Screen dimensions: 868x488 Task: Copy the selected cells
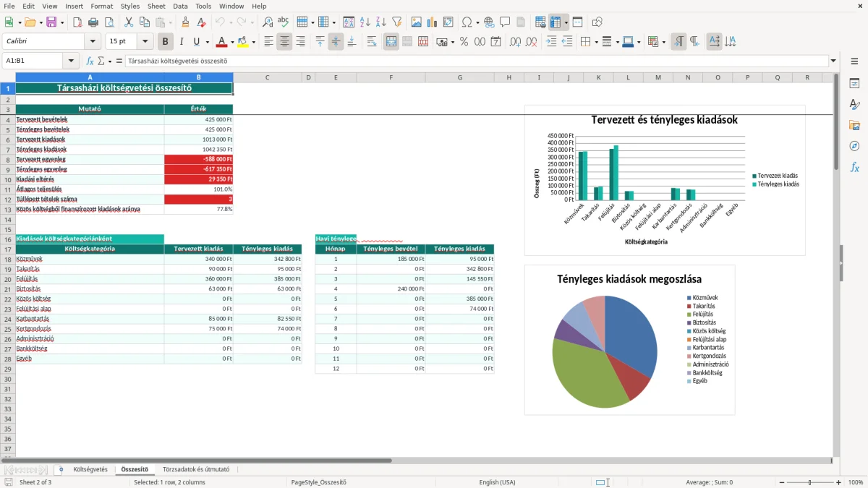click(x=143, y=22)
